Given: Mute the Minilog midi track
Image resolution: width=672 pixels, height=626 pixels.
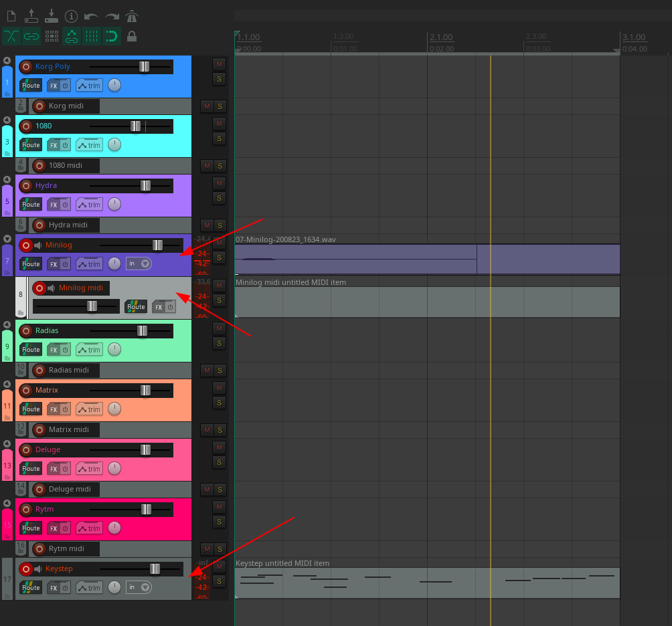Looking at the screenshot, I should point(219,286).
